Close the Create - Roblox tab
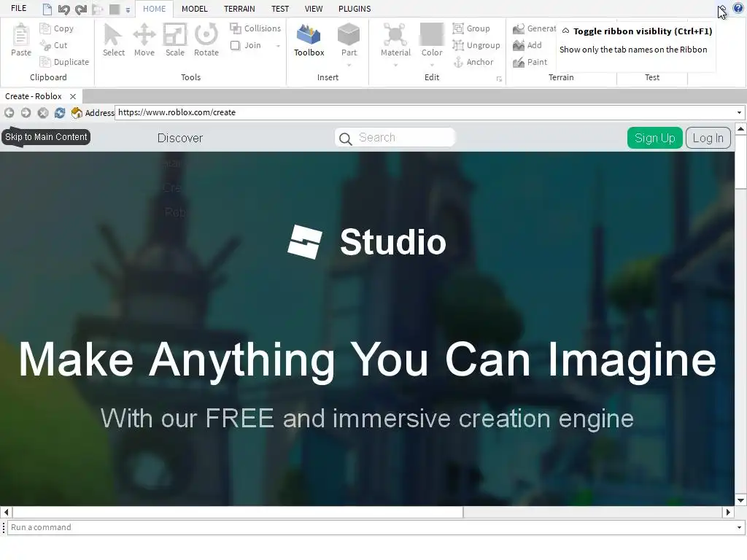 tap(73, 96)
